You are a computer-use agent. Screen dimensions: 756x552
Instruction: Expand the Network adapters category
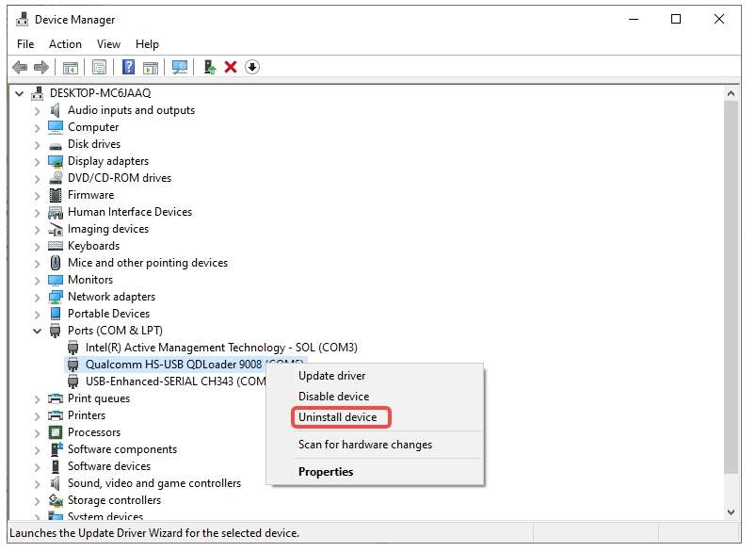point(38,297)
